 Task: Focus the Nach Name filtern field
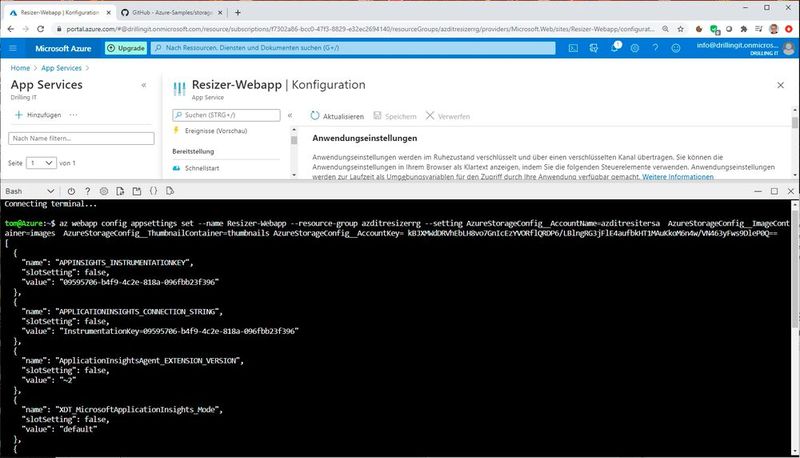(81, 138)
